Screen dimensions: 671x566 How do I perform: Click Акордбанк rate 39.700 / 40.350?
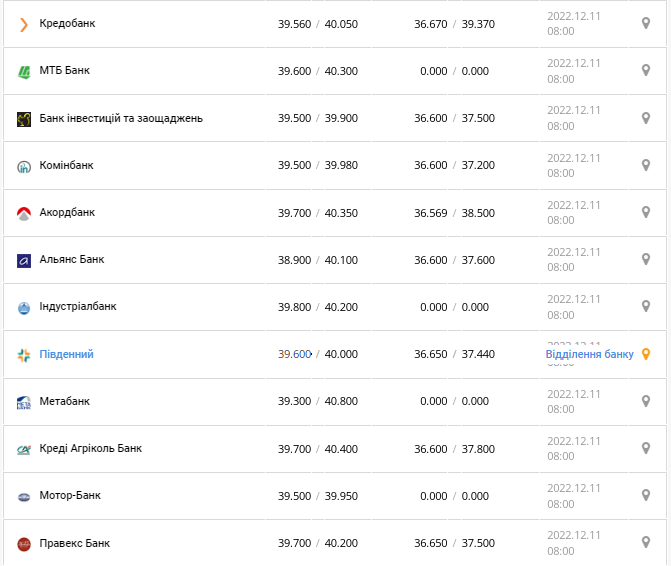[x=318, y=213]
